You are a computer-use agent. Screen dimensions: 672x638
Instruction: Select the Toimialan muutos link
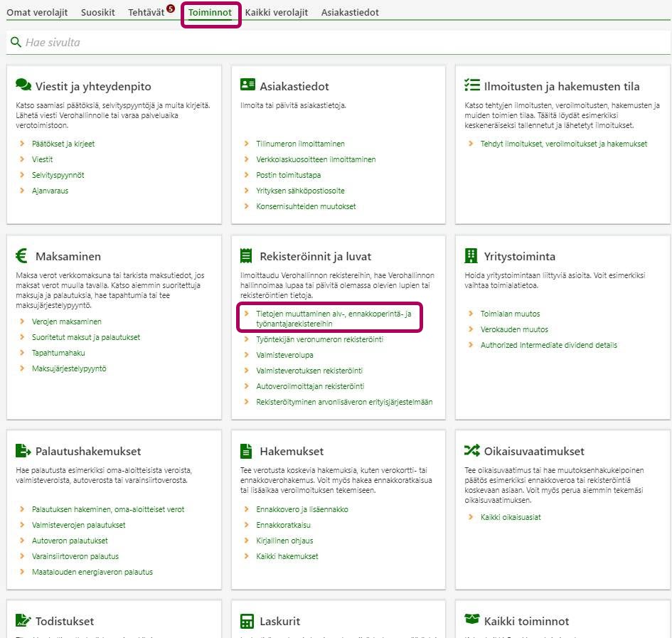pos(510,314)
